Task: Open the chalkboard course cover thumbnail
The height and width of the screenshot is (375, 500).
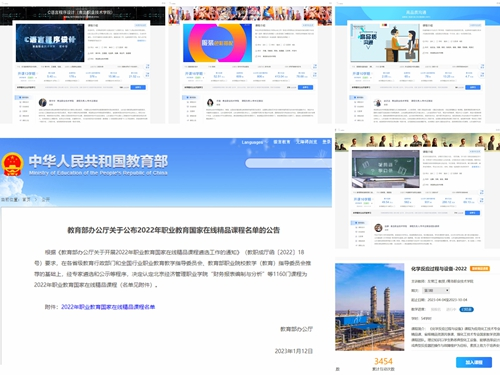Action: (x=386, y=169)
